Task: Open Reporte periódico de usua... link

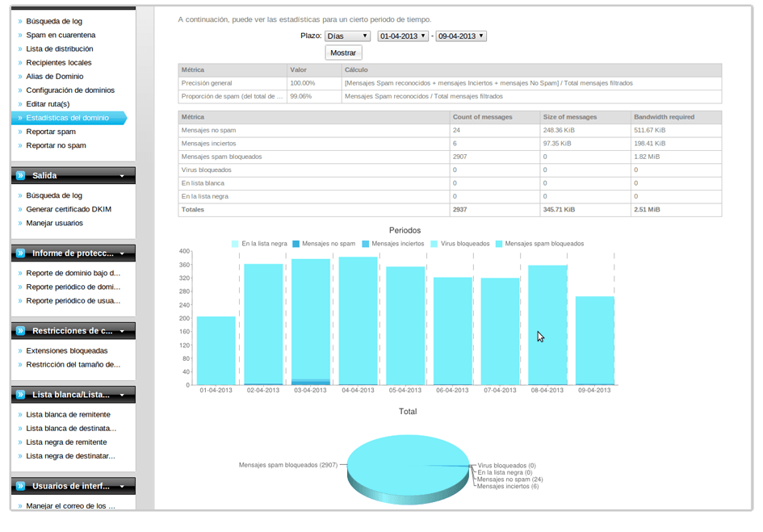Action: 73,301
